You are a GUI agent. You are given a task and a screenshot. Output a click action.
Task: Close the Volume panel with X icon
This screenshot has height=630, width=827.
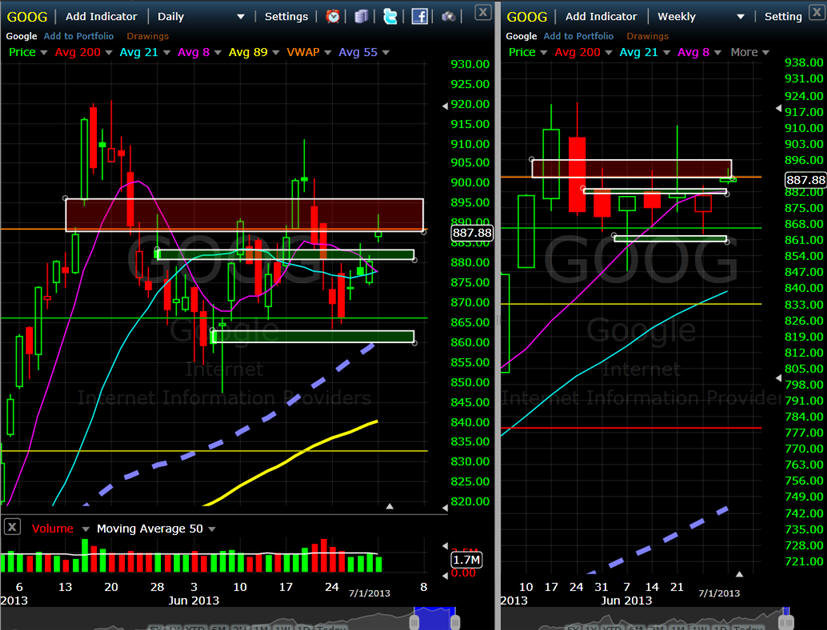tap(12, 527)
